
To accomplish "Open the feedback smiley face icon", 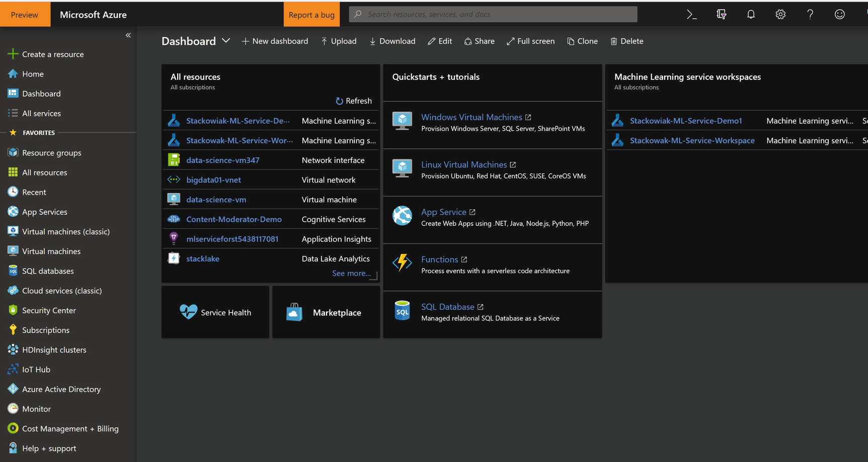I will [x=839, y=15].
